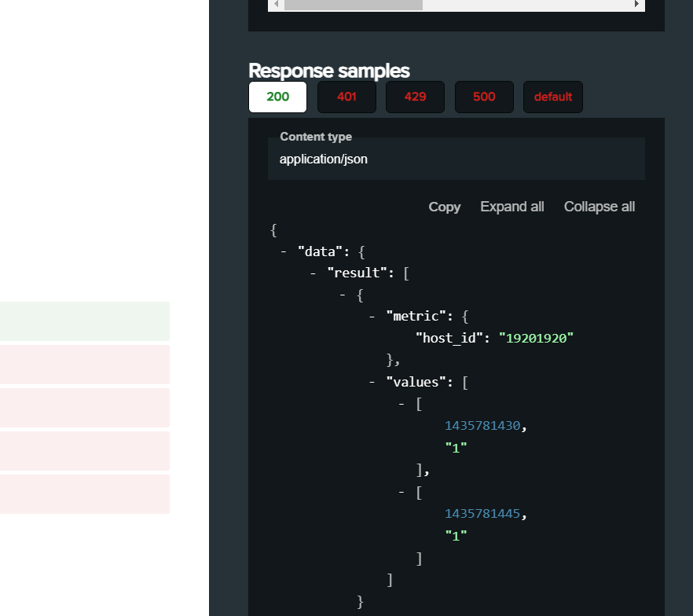693x616 pixels.
Task: Collapse the first values pair array
Action: 400,403
